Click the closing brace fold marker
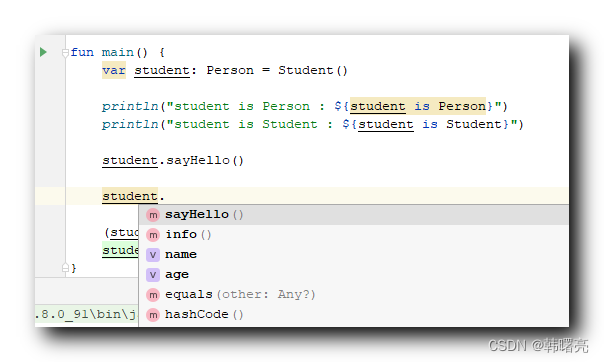604x362 pixels. tap(65, 267)
